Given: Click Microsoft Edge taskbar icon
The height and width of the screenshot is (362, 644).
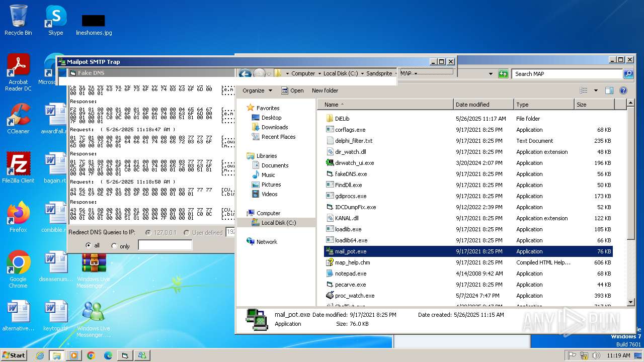Looking at the screenshot, I should click(108, 355).
